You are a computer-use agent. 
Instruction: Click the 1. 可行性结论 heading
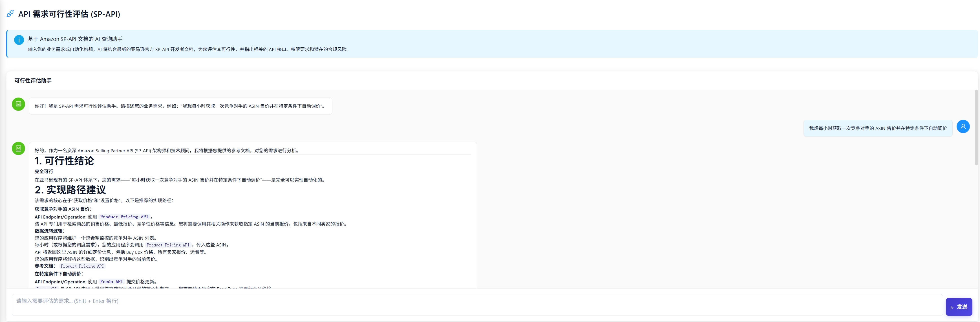coord(64,161)
